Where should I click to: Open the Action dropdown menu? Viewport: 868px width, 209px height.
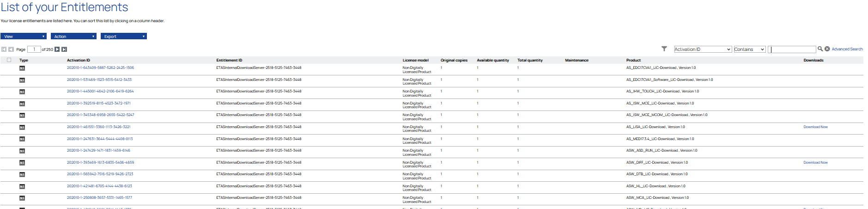[x=73, y=37]
